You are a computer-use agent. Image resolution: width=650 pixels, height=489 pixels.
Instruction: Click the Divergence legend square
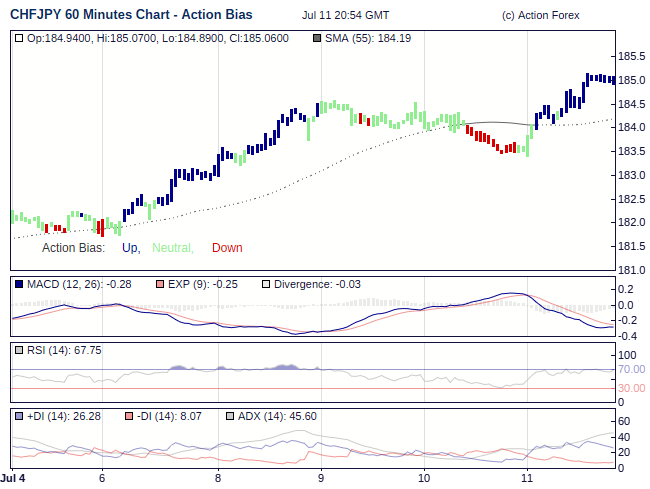coord(265,285)
